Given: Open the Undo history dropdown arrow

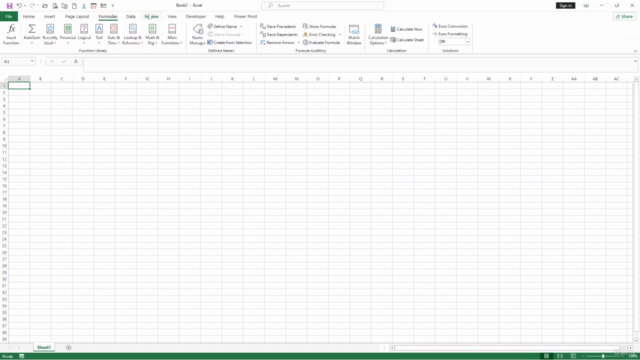Looking at the screenshot, I should [24, 6].
